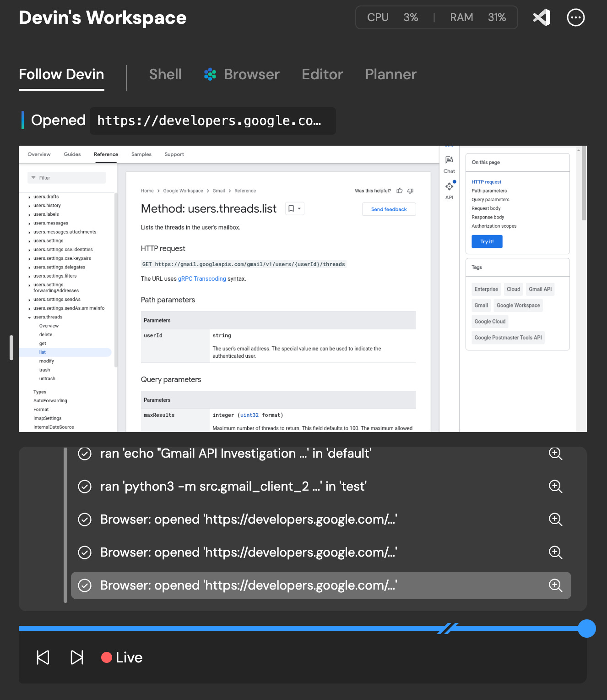Skip to the previous step
The width and height of the screenshot is (607, 700).
point(43,657)
